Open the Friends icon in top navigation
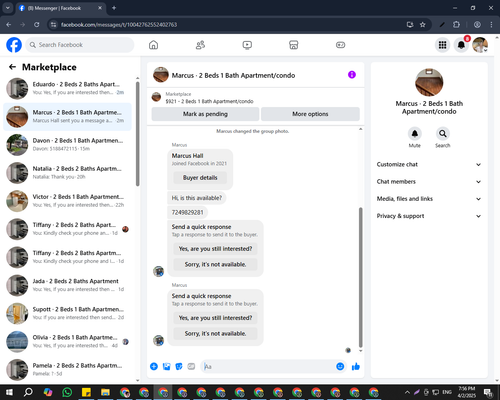The height and width of the screenshot is (400, 500). [200, 45]
